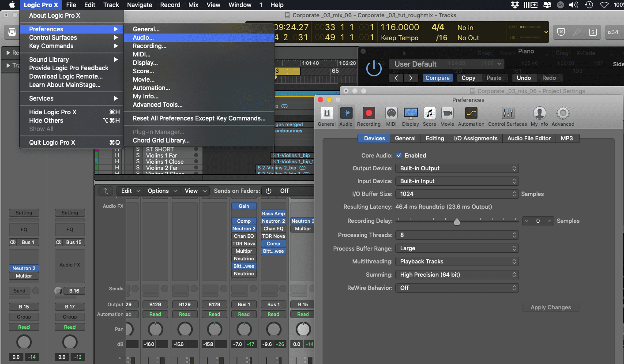Toggle the Core Audio Enabled checkbox
The height and width of the screenshot is (364, 624).
pyautogui.click(x=399, y=155)
